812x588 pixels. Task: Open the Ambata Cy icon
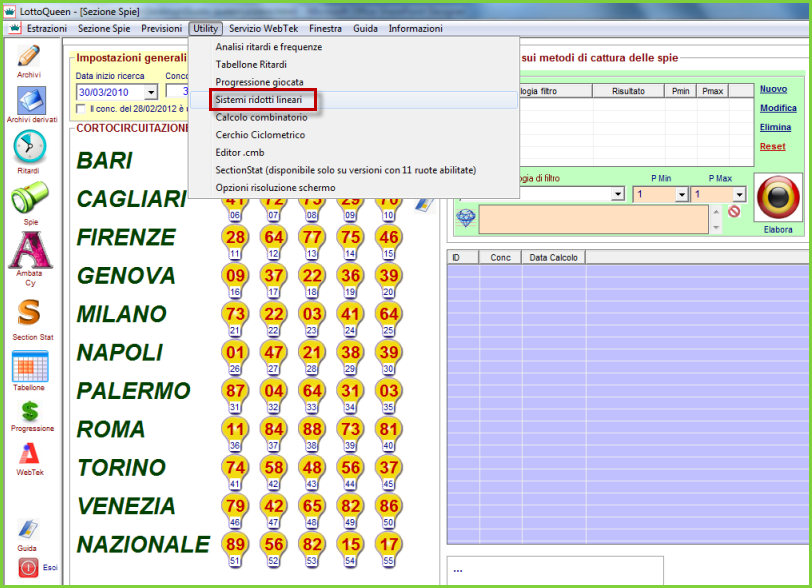[30, 250]
